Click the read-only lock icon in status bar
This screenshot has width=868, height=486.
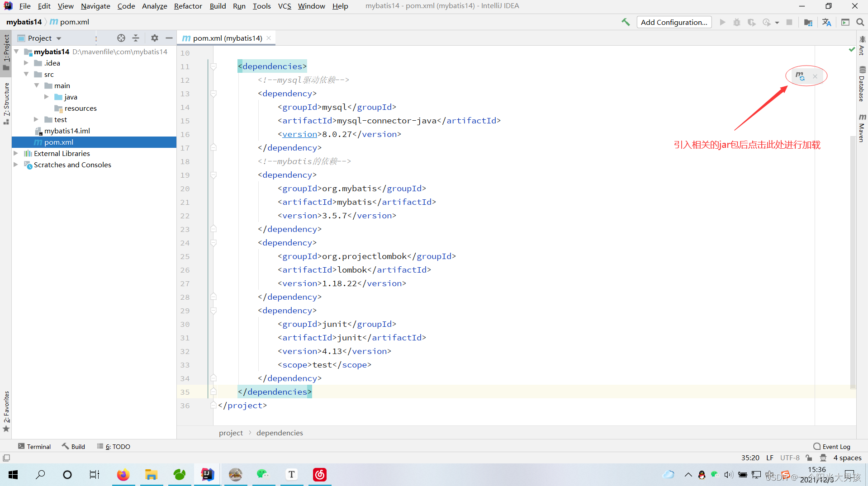tap(809, 458)
